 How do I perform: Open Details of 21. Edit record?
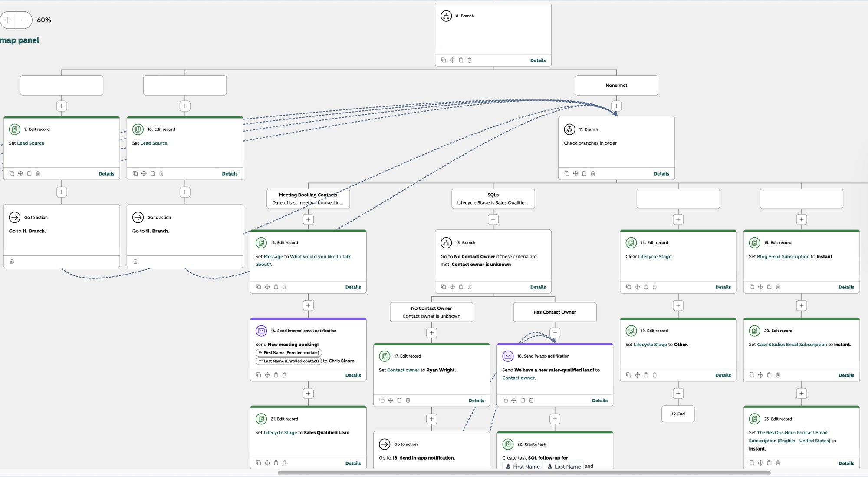tap(353, 464)
